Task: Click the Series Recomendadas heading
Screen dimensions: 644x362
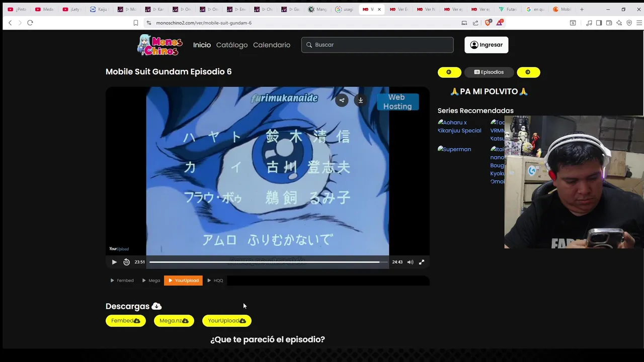Action: click(x=475, y=111)
